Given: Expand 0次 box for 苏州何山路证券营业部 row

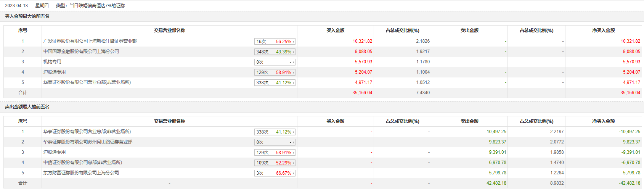Looking at the screenshot, I should pyautogui.click(x=275, y=142).
